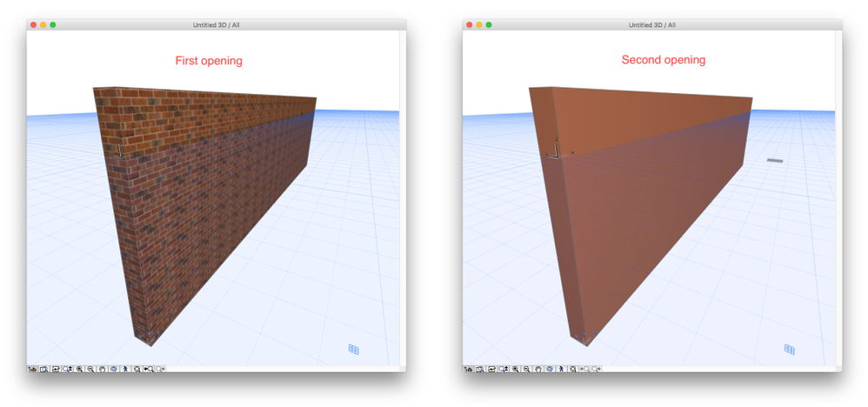Click editing plane grid icon in left window

point(354,349)
